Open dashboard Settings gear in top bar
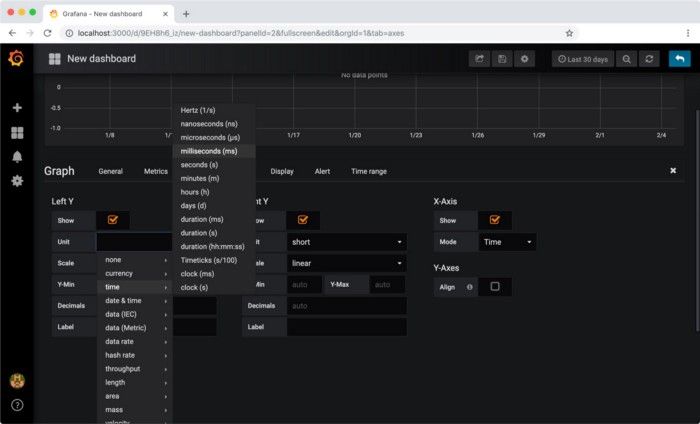The image size is (700, 424). pyautogui.click(x=525, y=59)
